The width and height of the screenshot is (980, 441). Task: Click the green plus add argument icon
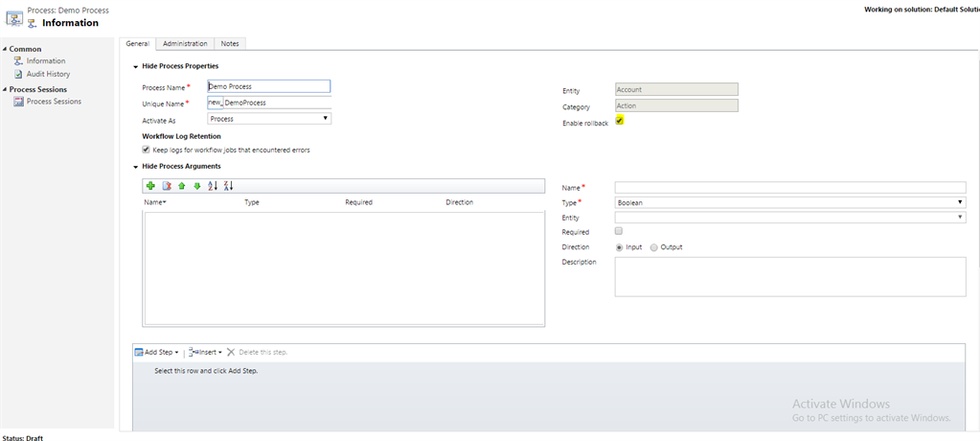(x=150, y=186)
